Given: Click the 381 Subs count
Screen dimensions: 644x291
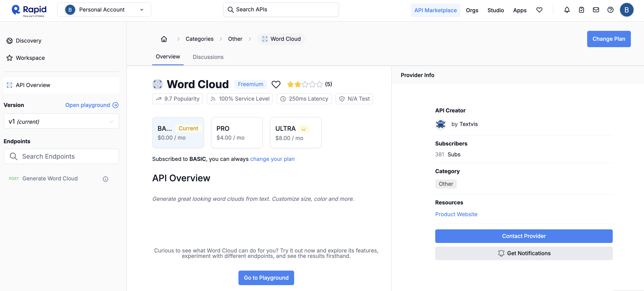Looking at the screenshot, I should point(447,154).
